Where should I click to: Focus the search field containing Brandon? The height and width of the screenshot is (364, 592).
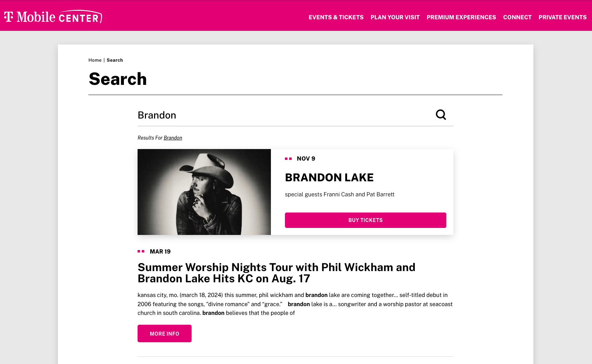point(284,115)
